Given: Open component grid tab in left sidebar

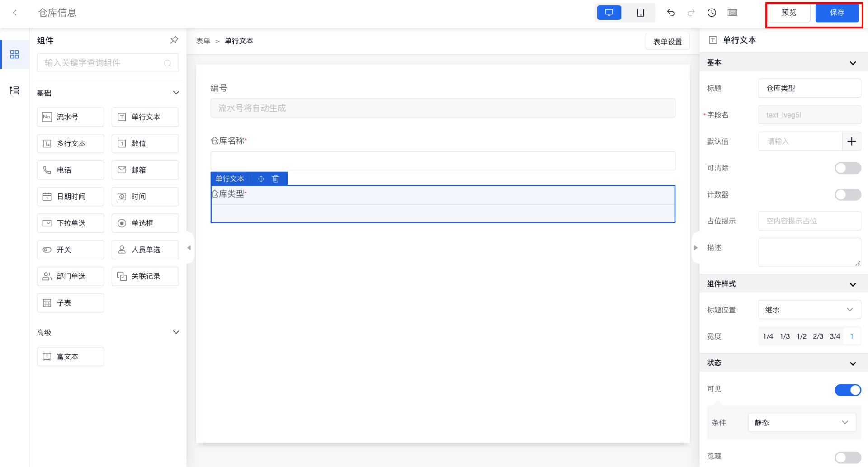Looking at the screenshot, I should pyautogui.click(x=14, y=54).
